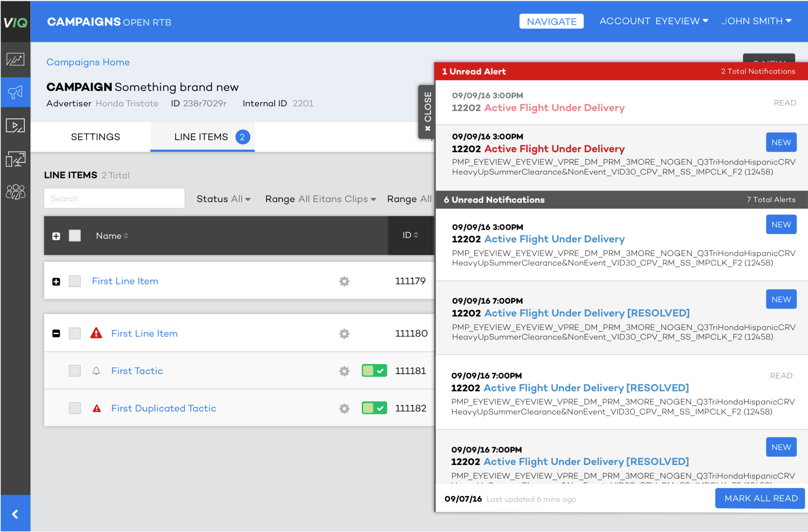Open the audiences people sidebar icon
This screenshot has width=808, height=532.
click(x=15, y=192)
